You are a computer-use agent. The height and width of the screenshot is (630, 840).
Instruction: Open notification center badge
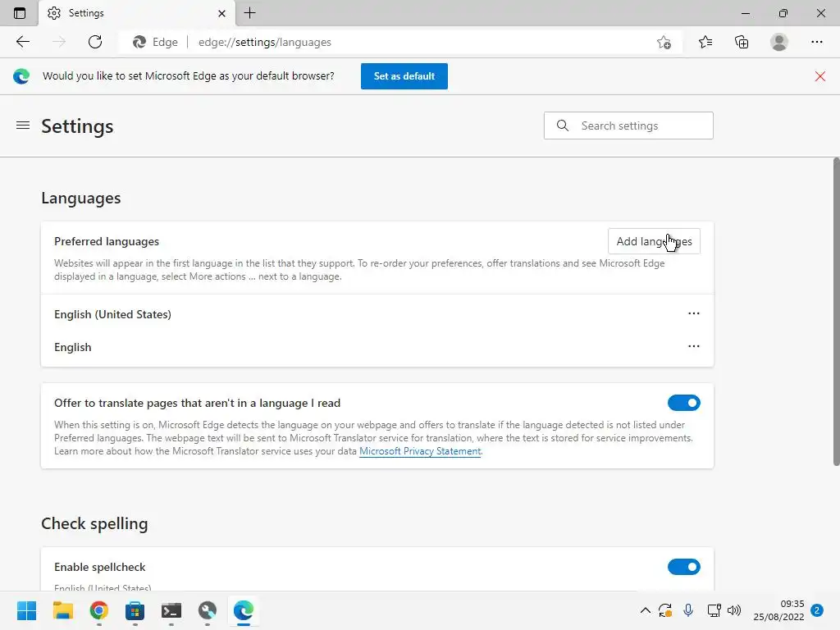click(817, 610)
